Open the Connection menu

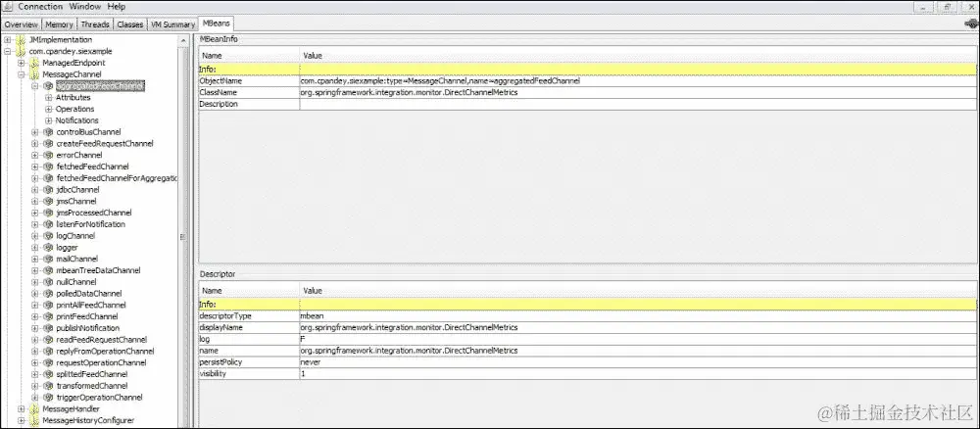40,6
